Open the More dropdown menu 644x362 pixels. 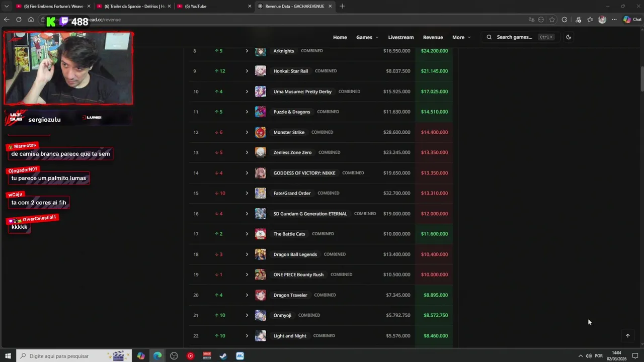pos(461,37)
